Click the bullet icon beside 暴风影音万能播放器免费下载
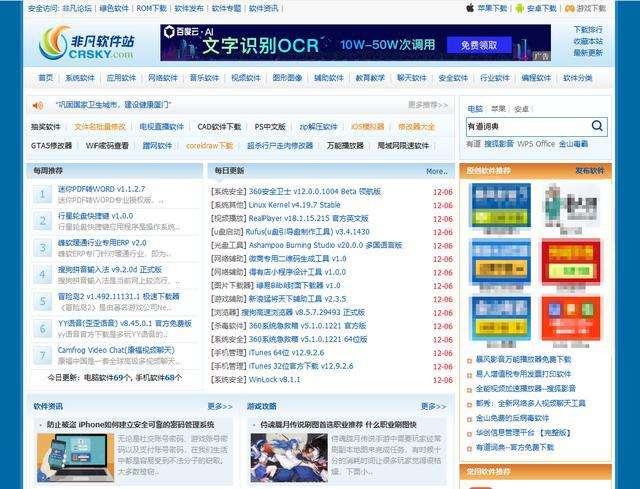This screenshot has width=640, height=489. coord(469,360)
